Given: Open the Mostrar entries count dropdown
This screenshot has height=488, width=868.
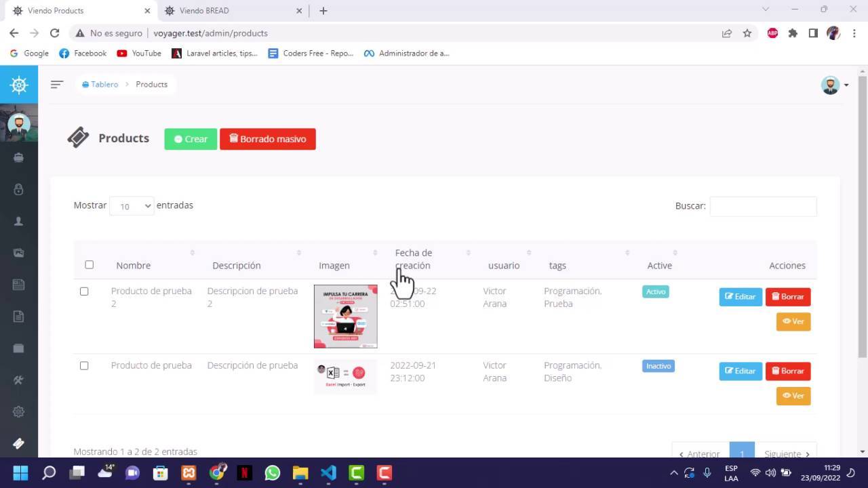Looking at the screenshot, I should coord(132,206).
